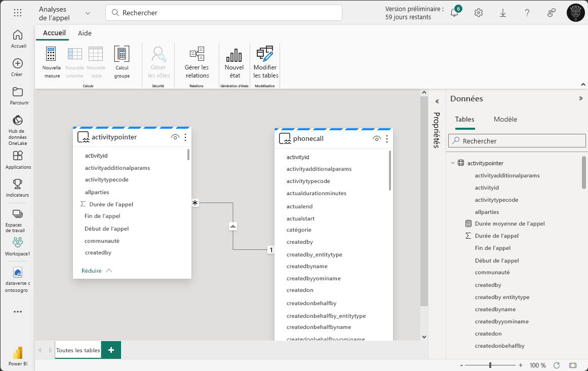Click the download arrow icon
Viewport: 588px width, 371px height.
point(503,13)
